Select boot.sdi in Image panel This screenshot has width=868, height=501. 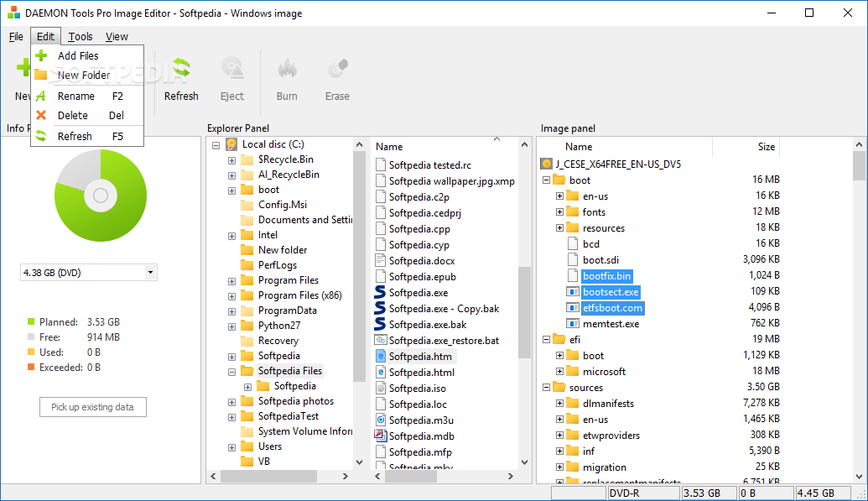coord(600,260)
